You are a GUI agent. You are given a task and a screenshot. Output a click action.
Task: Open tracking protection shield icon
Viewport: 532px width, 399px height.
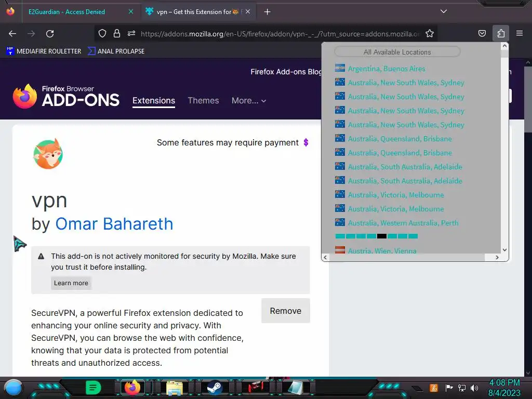[102, 33]
